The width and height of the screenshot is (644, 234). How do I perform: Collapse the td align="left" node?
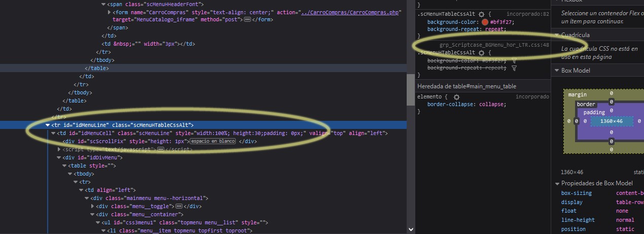[x=82, y=190]
